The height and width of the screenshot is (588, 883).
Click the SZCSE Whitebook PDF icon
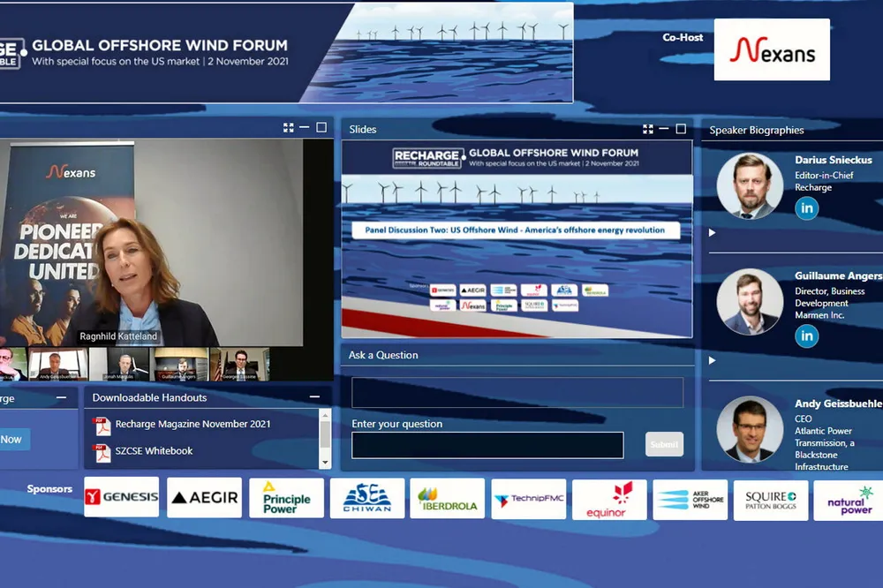point(102,452)
